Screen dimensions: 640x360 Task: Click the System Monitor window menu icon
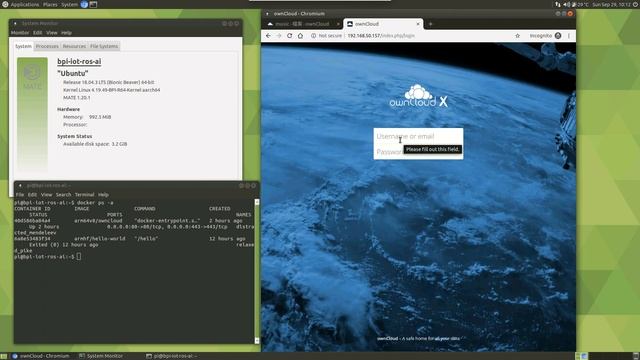(15, 23)
